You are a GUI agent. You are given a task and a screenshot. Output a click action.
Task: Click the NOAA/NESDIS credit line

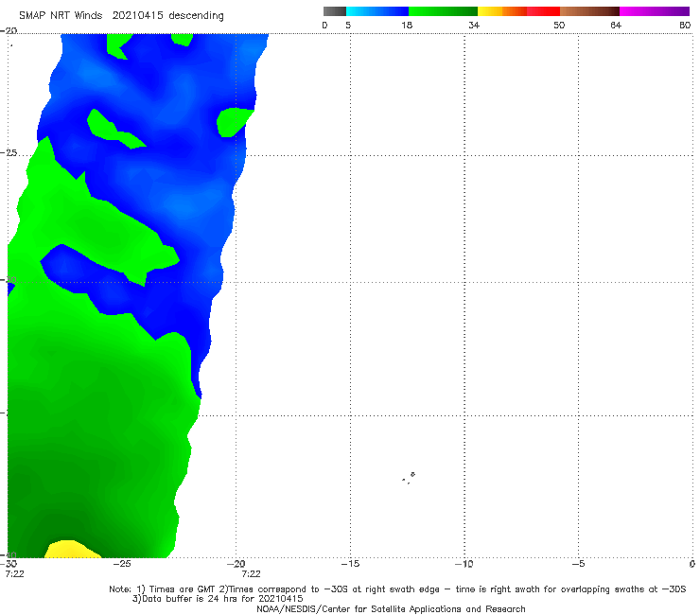click(391, 609)
